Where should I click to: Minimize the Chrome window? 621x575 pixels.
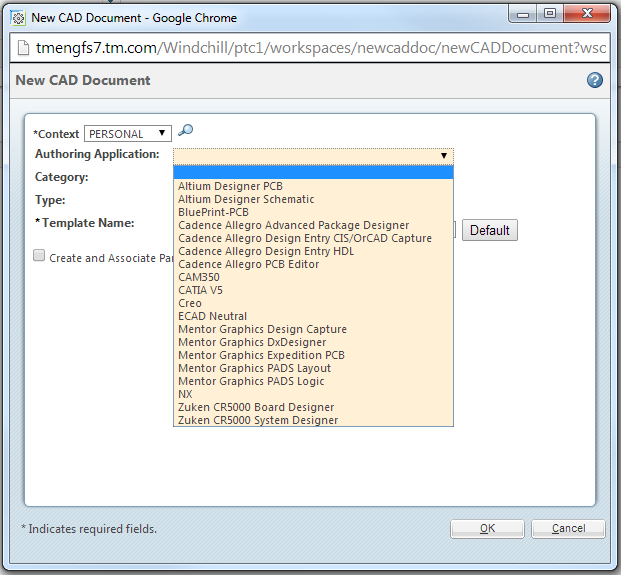point(523,14)
